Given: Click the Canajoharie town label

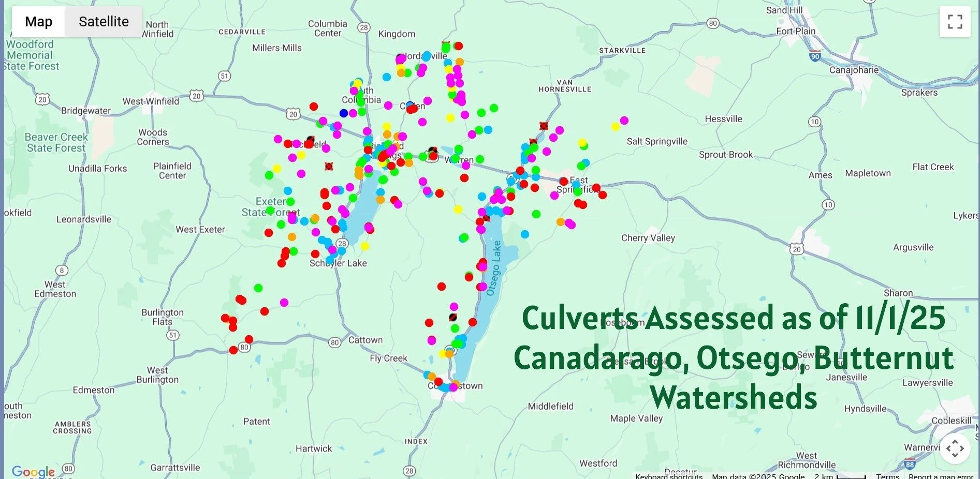Looking at the screenshot, I should click(854, 70).
